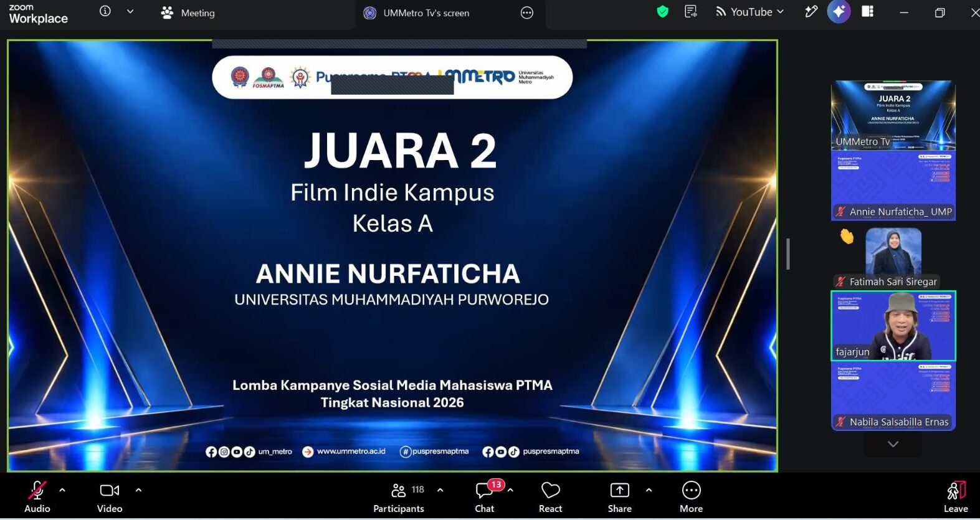The image size is (980, 520).
Task: Expand chat options caret
Action: click(510, 490)
